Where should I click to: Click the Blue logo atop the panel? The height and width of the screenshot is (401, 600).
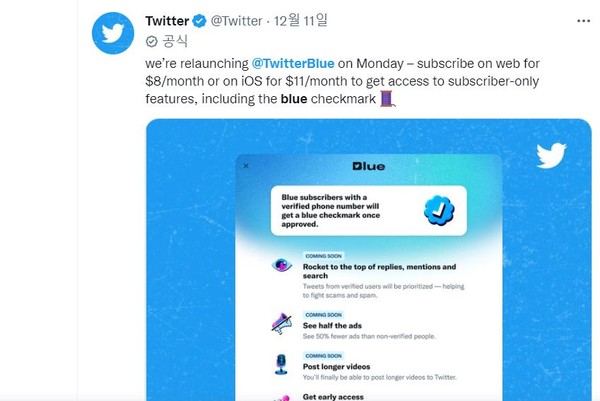367,166
